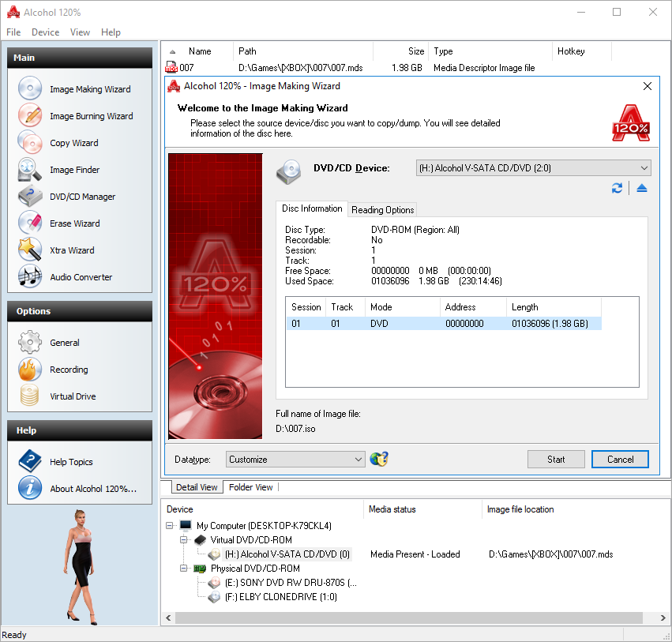Screen dimensions: 672x642
Task: Sort image list by Name column
Action: click(200, 51)
